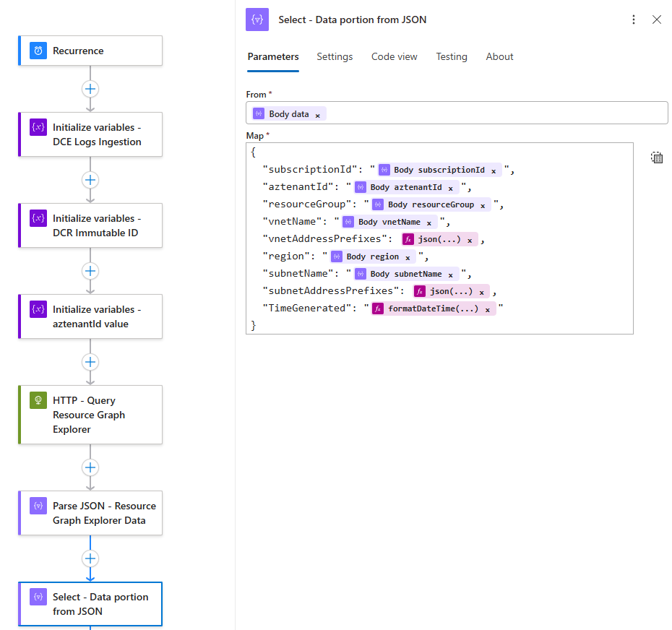Remove the formatDateTime expression token

pyautogui.click(x=488, y=309)
